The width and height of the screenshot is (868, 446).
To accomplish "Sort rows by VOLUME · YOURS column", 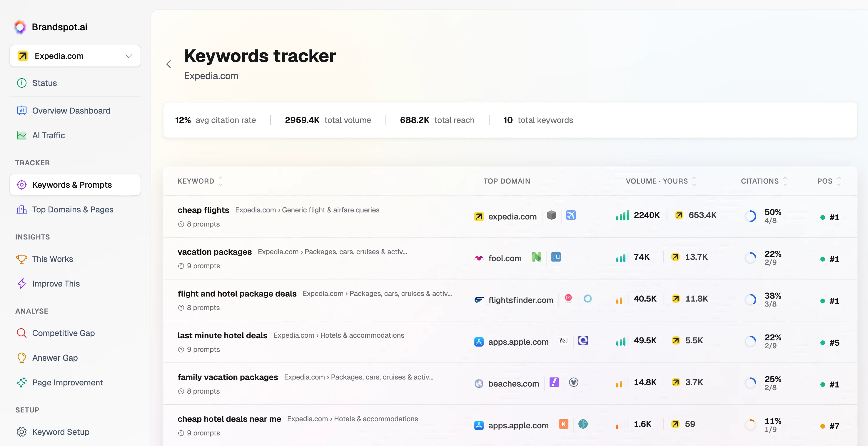I will pyautogui.click(x=695, y=181).
